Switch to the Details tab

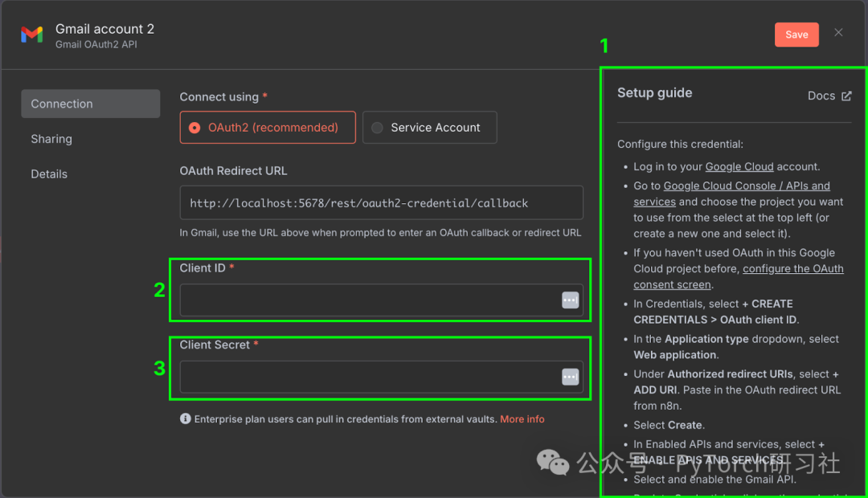(x=49, y=173)
